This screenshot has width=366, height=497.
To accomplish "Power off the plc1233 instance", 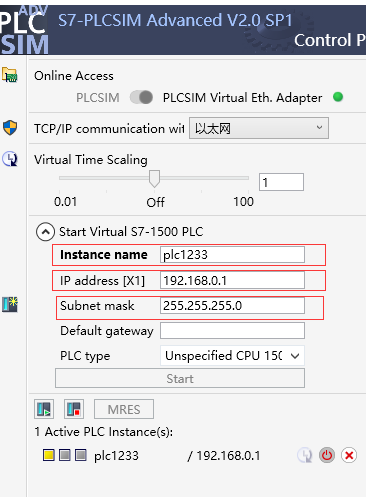I will click(327, 455).
